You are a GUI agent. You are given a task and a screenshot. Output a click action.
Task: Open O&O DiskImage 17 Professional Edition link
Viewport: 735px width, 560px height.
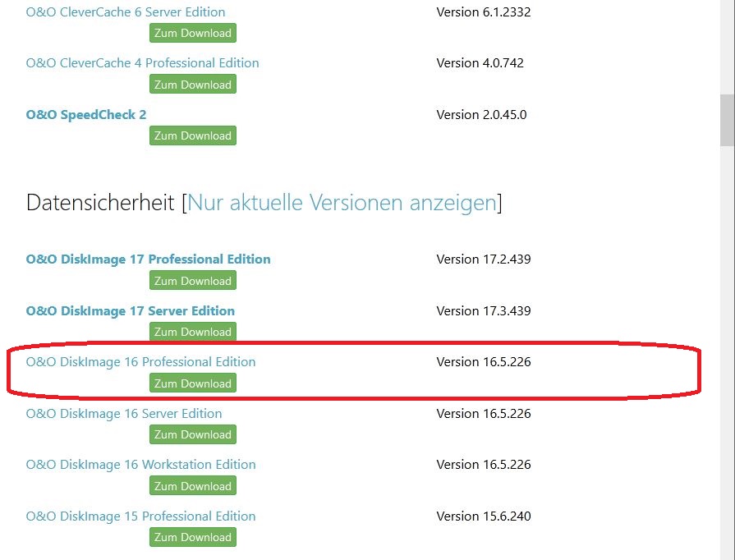coord(148,259)
